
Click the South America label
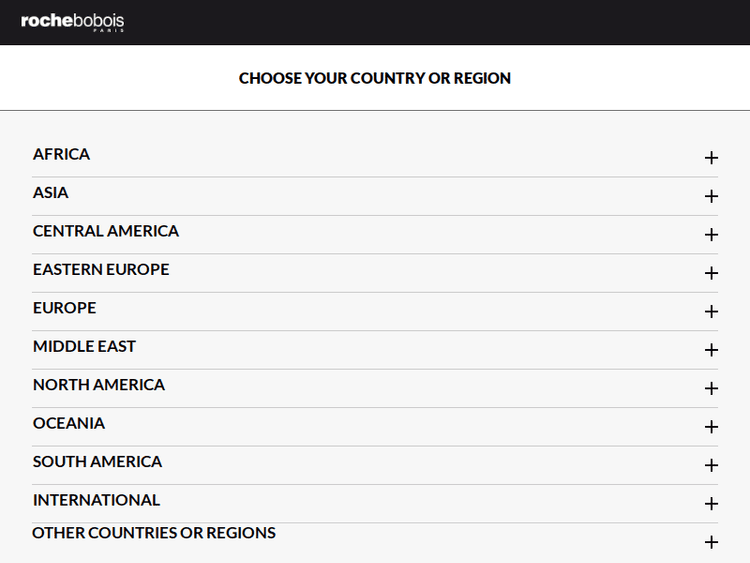click(x=97, y=462)
